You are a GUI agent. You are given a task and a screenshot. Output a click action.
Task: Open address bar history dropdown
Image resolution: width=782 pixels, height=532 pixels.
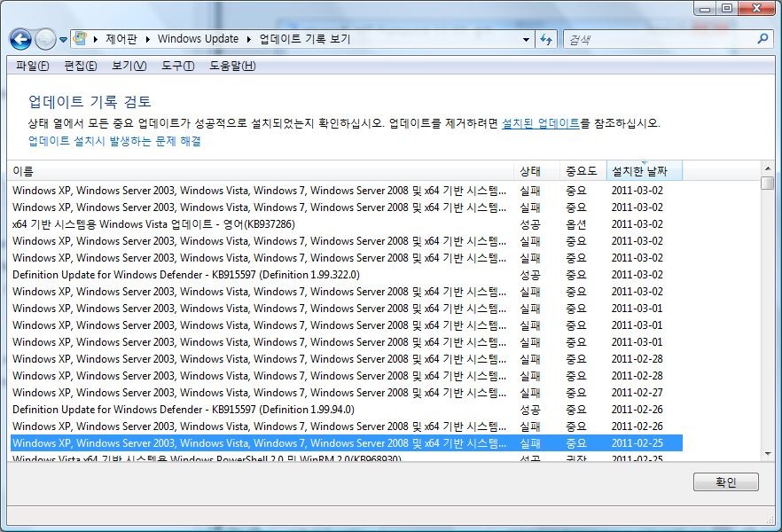[x=526, y=39]
